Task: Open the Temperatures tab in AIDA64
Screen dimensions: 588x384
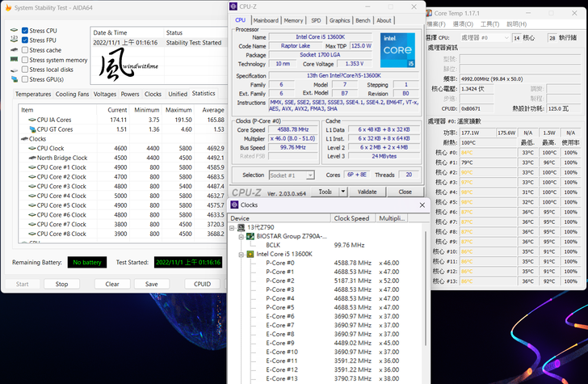Action: 33,94
